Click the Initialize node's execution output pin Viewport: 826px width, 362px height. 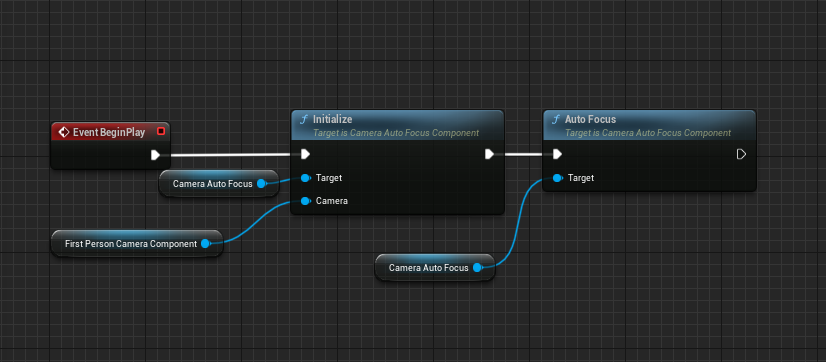tap(489, 154)
